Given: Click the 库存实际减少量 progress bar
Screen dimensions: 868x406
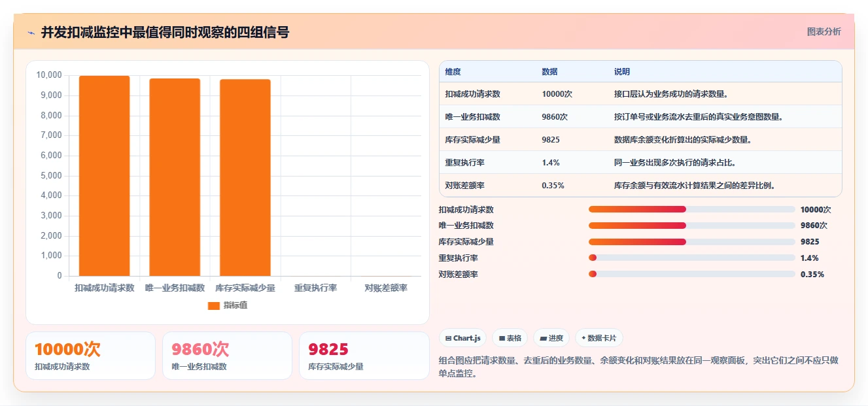Looking at the screenshot, I should 692,242.
